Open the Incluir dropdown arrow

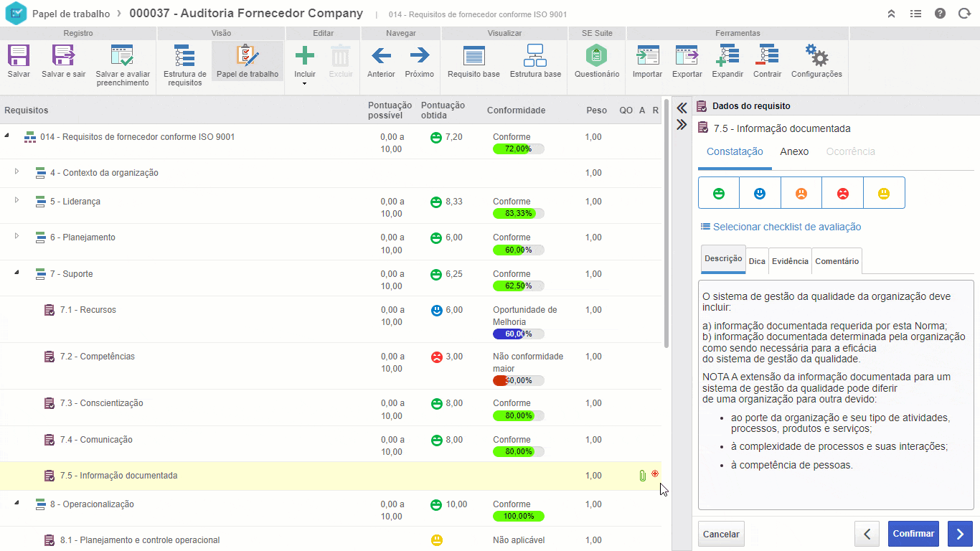[x=305, y=84]
